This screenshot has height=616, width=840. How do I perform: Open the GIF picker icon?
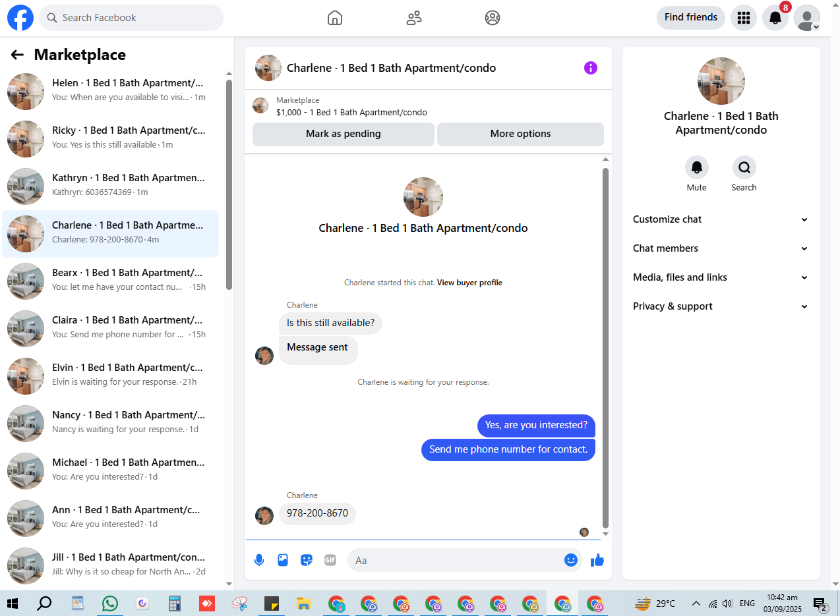click(330, 560)
